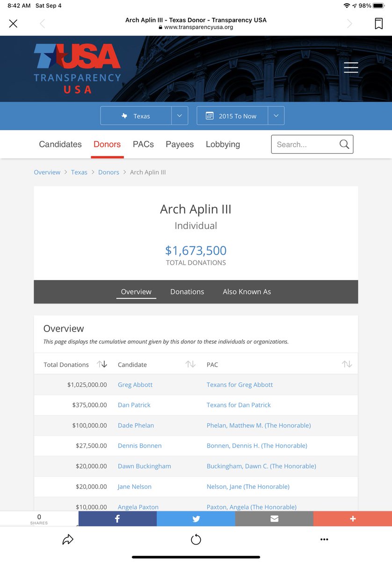Open Phelan, Matthew M. PAC link
The width and height of the screenshot is (392, 562).
259,425
